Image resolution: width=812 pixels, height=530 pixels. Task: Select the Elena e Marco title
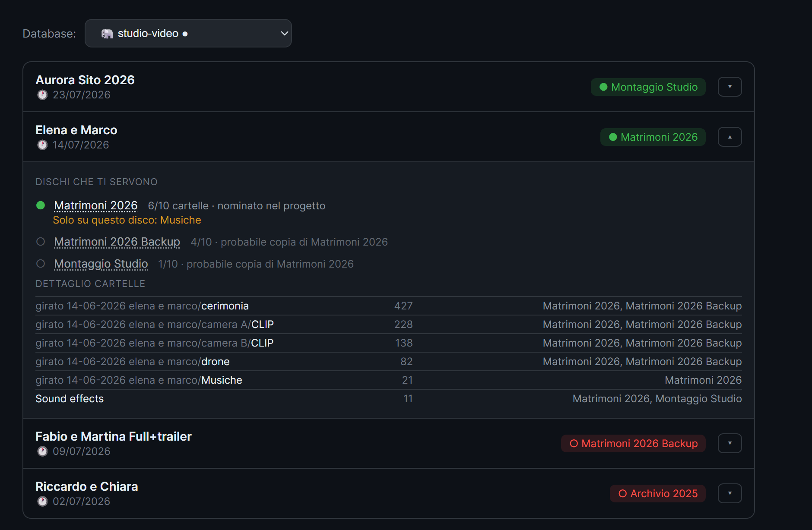coord(76,130)
